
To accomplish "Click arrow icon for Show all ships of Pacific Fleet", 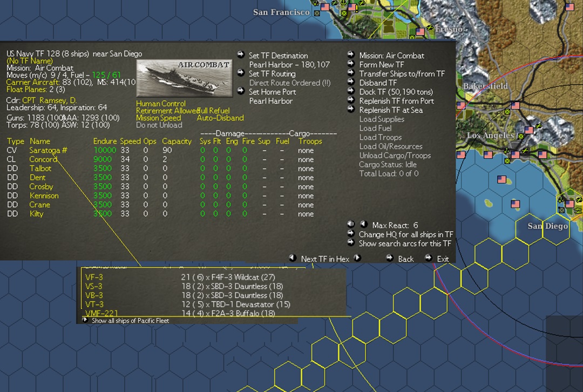I will (x=85, y=320).
